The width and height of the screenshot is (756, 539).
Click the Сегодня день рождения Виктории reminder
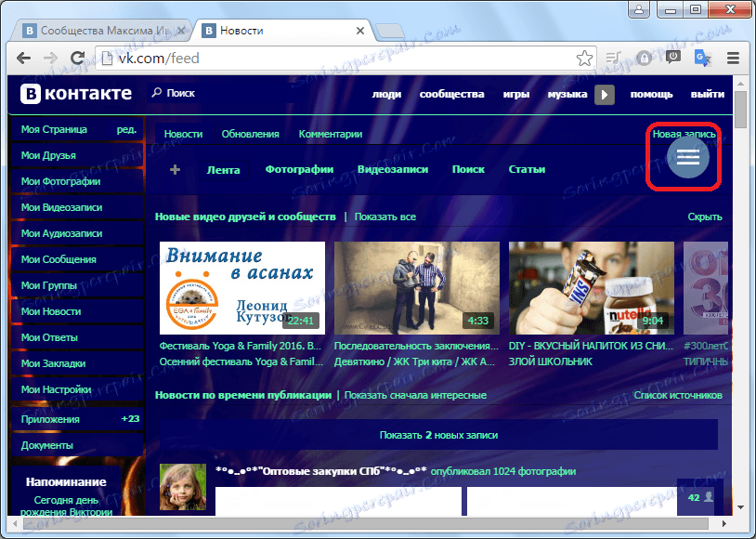(x=66, y=506)
